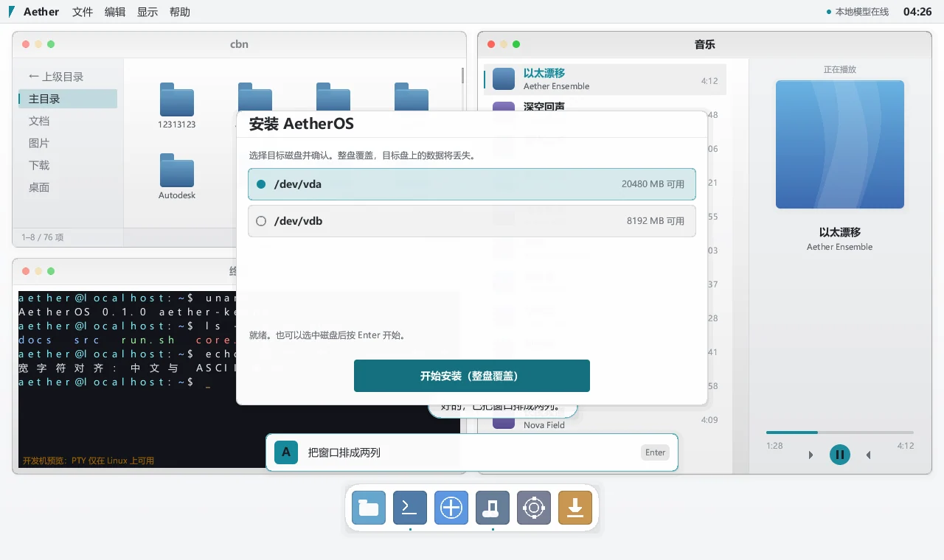Click the Enter button in the command bar
Screen dimensions: 944x560
pos(655,452)
